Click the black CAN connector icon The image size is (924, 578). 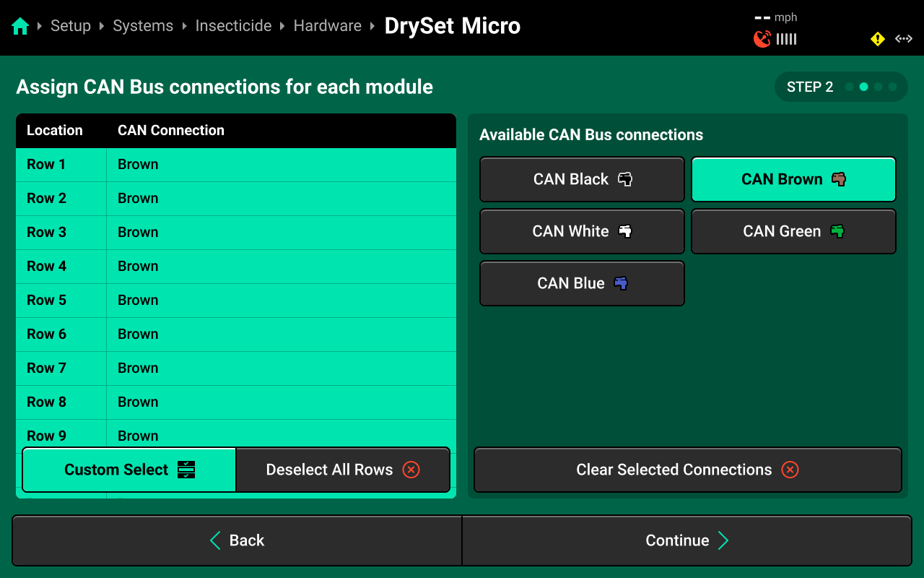625,179
